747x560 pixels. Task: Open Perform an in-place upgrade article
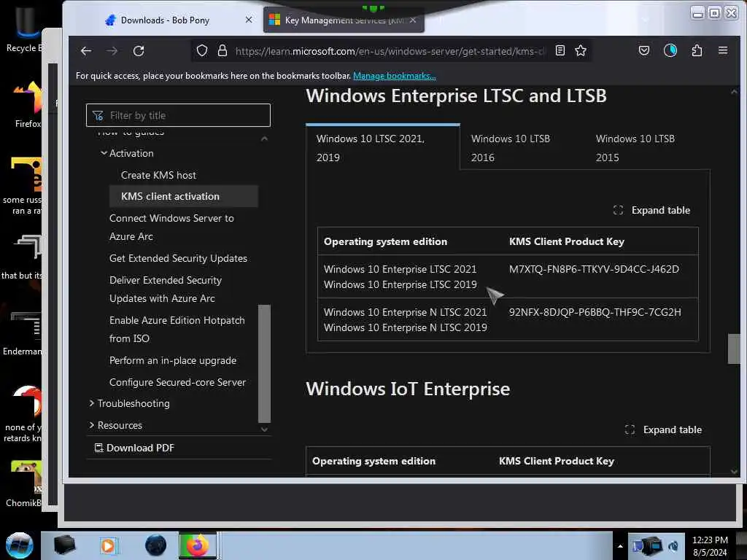(x=172, y=360)
